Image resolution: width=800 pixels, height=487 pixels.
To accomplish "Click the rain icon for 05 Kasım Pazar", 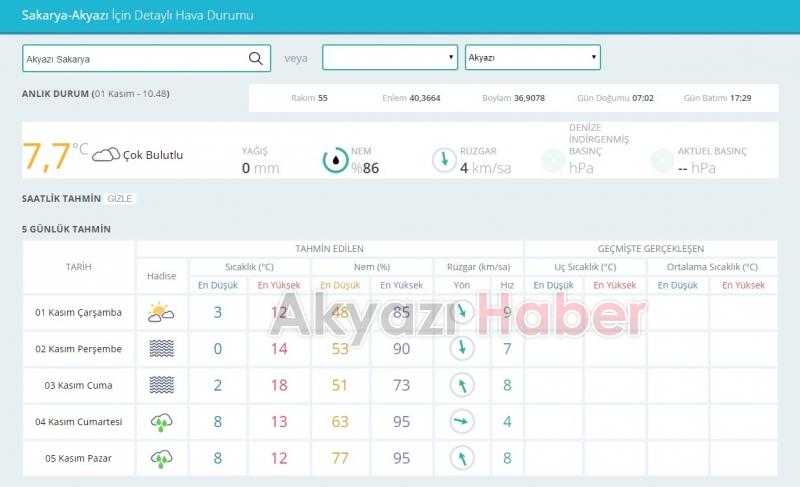I will (x=161, y=458).
